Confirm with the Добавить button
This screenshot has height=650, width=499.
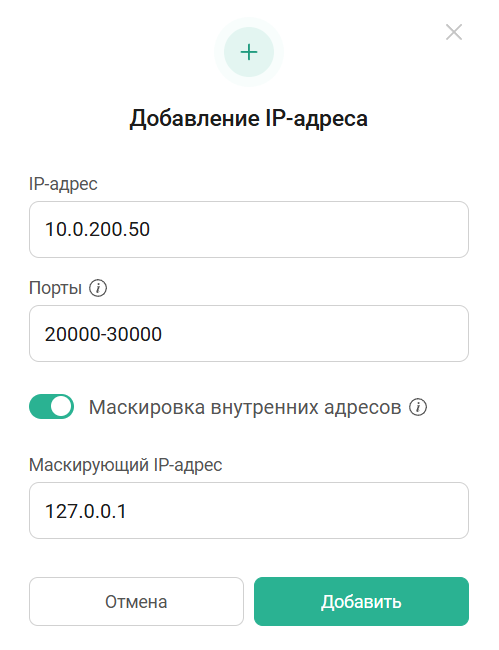click(361, 601)
